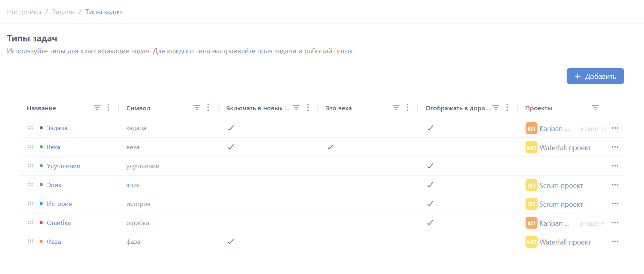Open more actions menu for История row
The height and width of the screenshot is (274, 644).
pos(615,204)
